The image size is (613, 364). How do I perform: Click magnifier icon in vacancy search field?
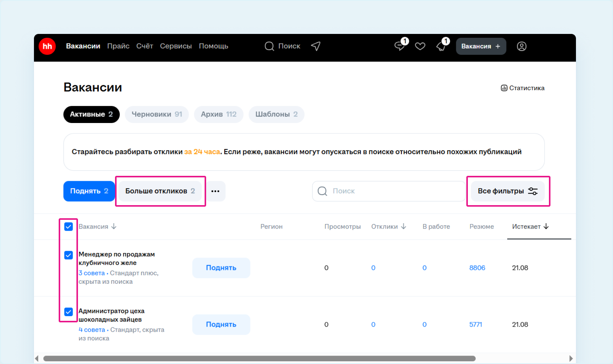(322, 191)
